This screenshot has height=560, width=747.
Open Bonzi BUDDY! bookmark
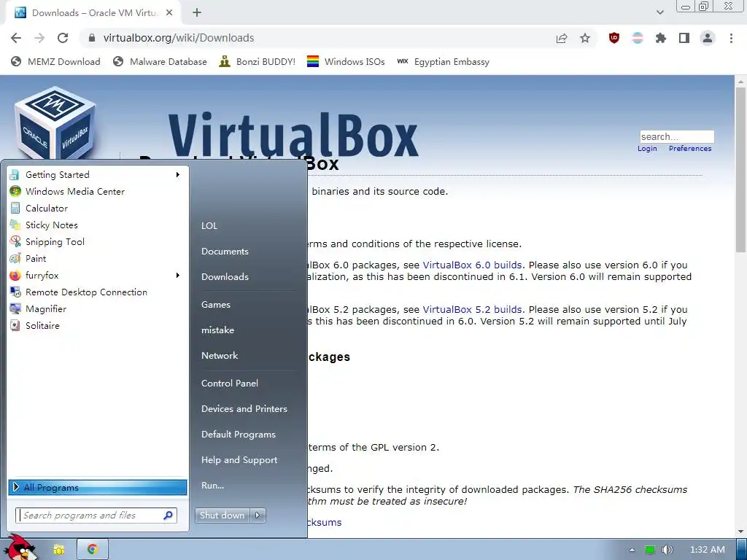click(258, 62)
